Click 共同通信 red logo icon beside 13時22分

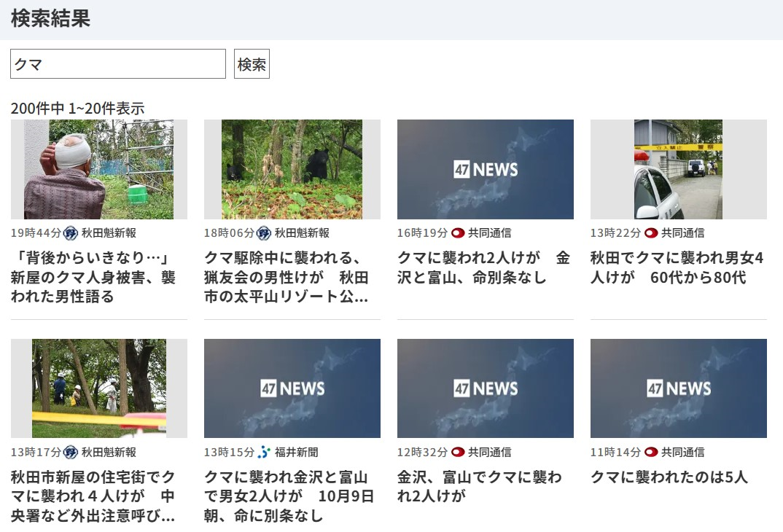pos(651,233)
